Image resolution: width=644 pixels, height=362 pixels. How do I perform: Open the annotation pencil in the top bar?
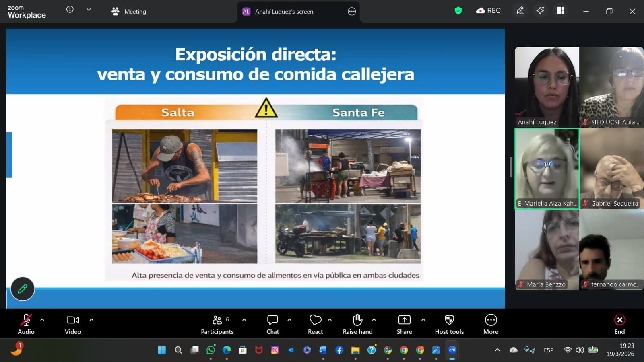(x=520, y=11)
